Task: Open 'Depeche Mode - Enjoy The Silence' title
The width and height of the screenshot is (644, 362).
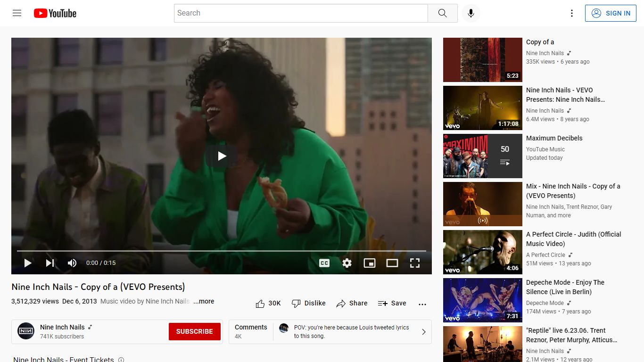Action: point(565,287)
